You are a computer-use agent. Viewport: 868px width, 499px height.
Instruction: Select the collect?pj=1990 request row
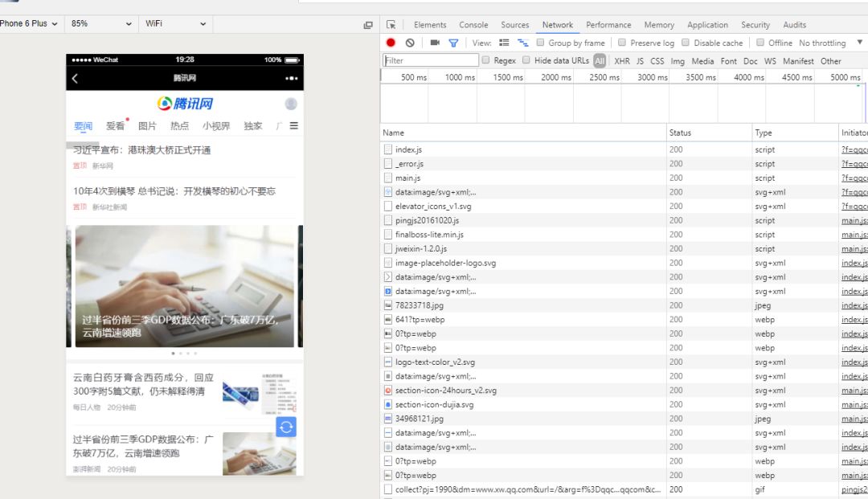624,489
